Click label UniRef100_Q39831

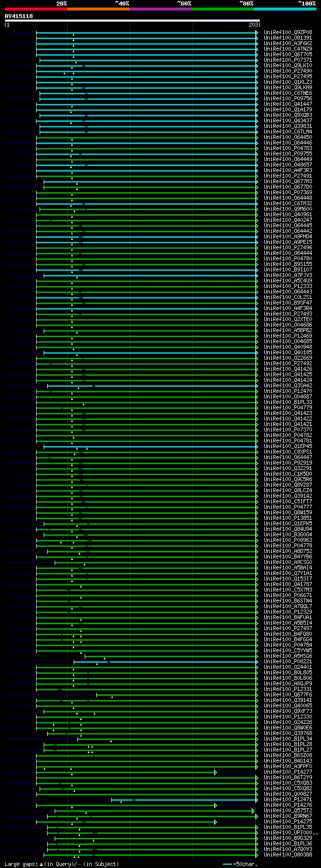click(288, 126)
